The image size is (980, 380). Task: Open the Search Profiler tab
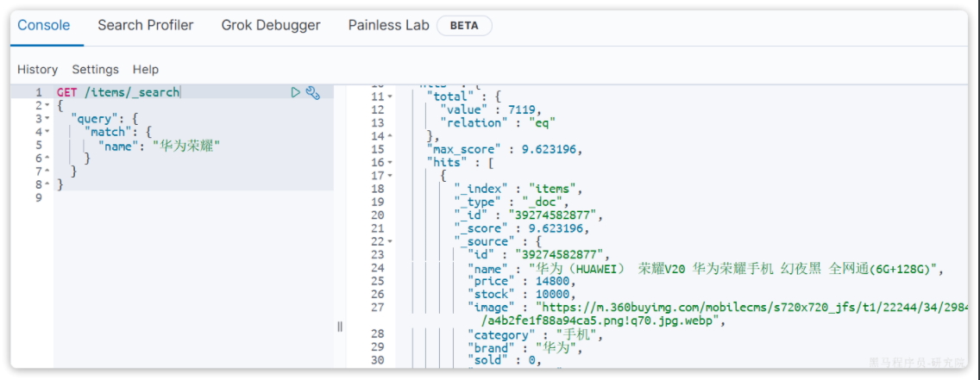pos(146,26)
